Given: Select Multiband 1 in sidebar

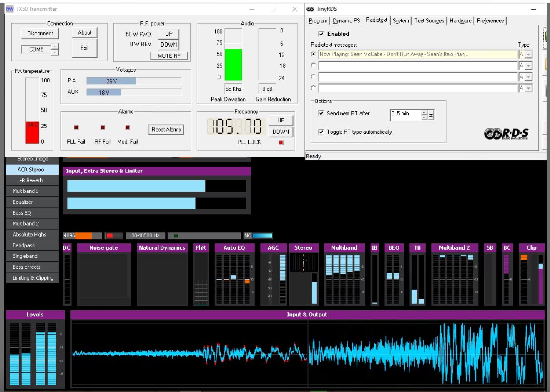Looking at the screenshot, I should (33, 191).
